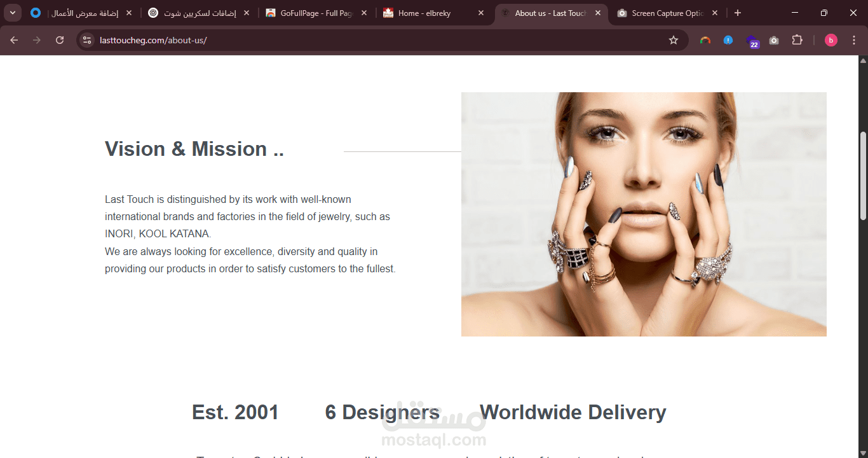Open the camera screenshot extension
The height and width of the screenshot is (458, 868).
click(774, 40)
